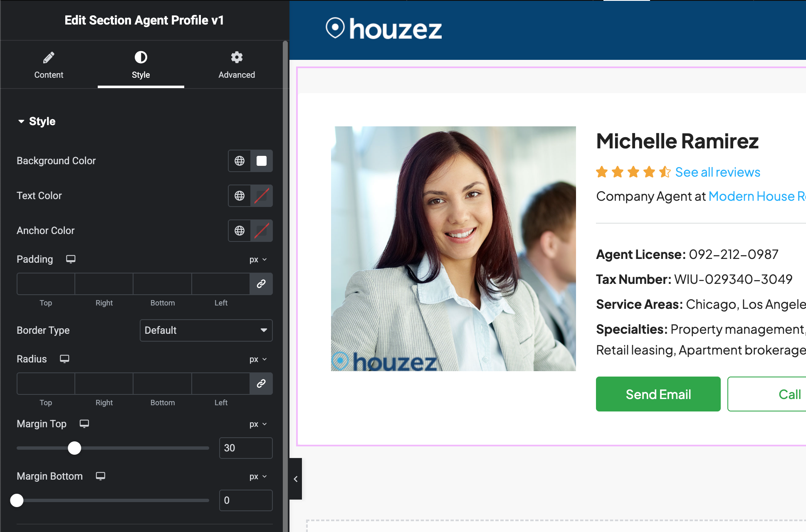Click the Margin Top value input showing 30
The width and height of the screenshot is (806, 532).
pyautogui.click(x=245, y=448)
